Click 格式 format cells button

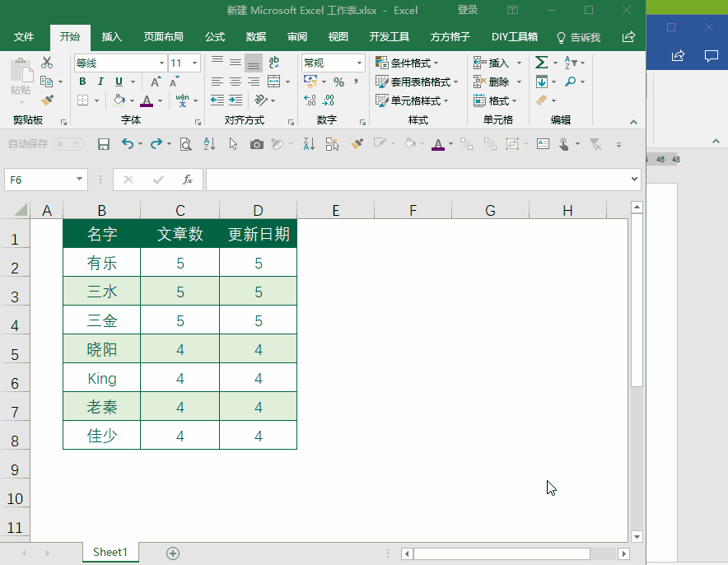[495, 100]
